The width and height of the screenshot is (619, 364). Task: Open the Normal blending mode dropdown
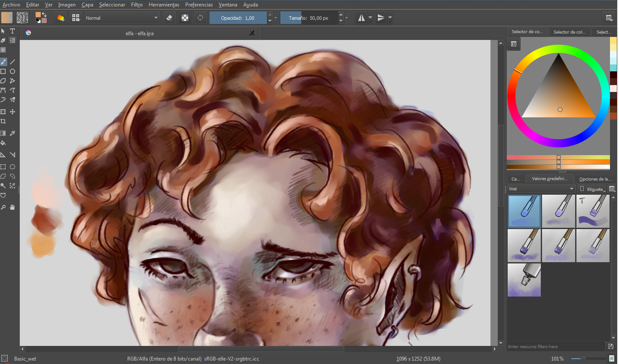(122, 18)
